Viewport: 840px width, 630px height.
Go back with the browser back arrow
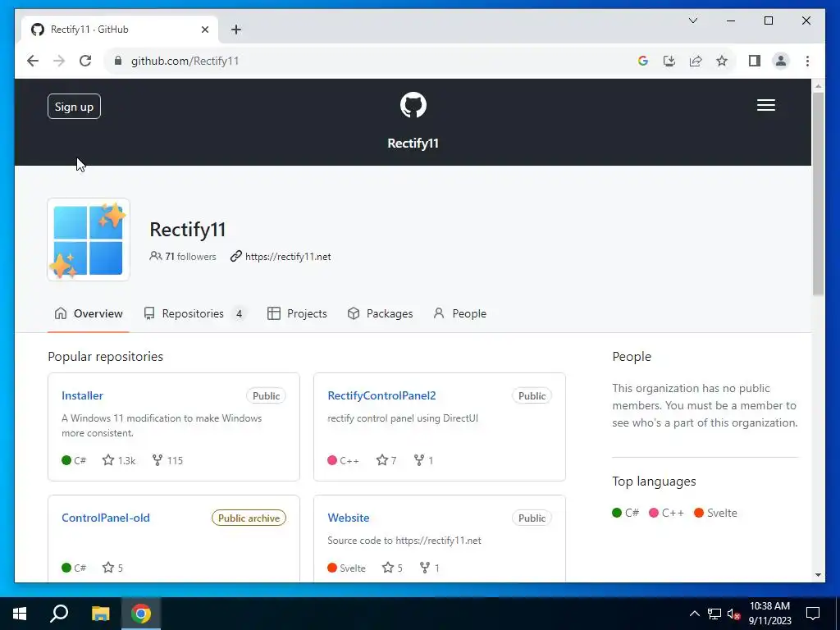[x=33, y=61]
